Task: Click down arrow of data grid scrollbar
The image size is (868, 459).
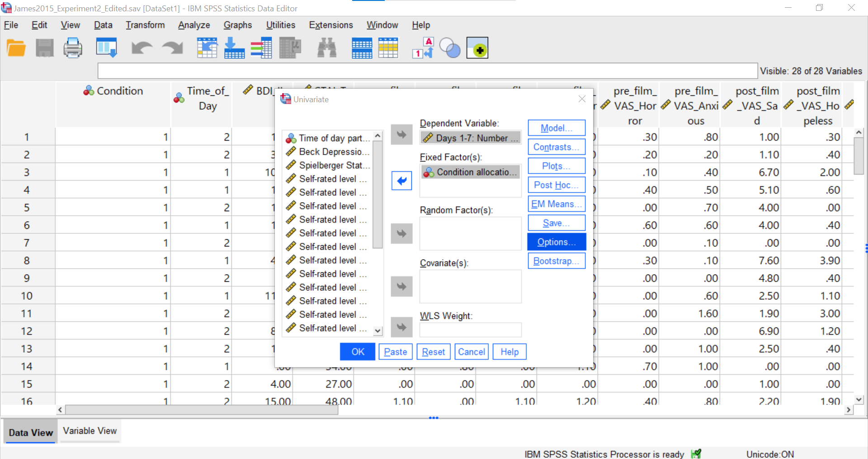Action: (x=859, y=399)
